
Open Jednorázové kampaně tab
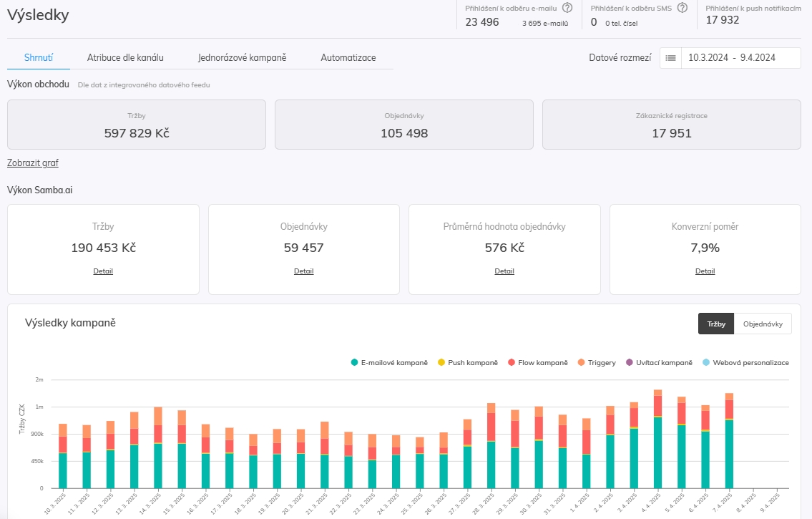coord(242,57)
